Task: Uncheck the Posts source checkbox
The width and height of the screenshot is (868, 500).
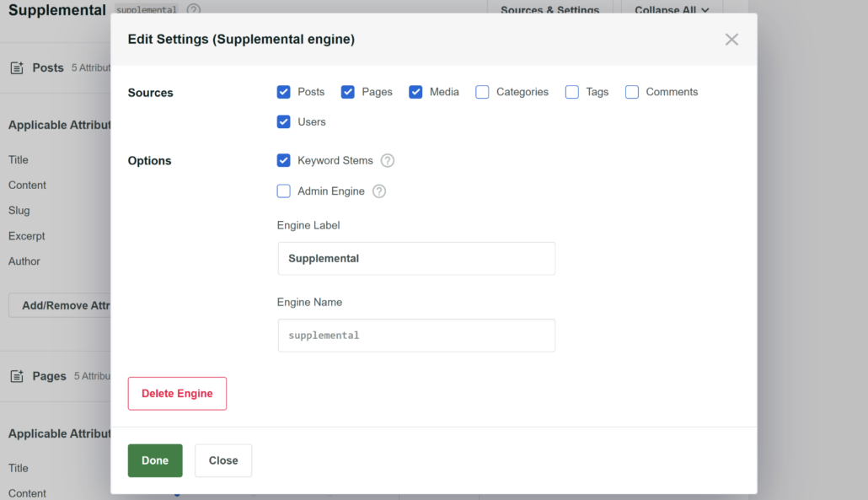Action: pyautogui.click(x=283, y=91)
